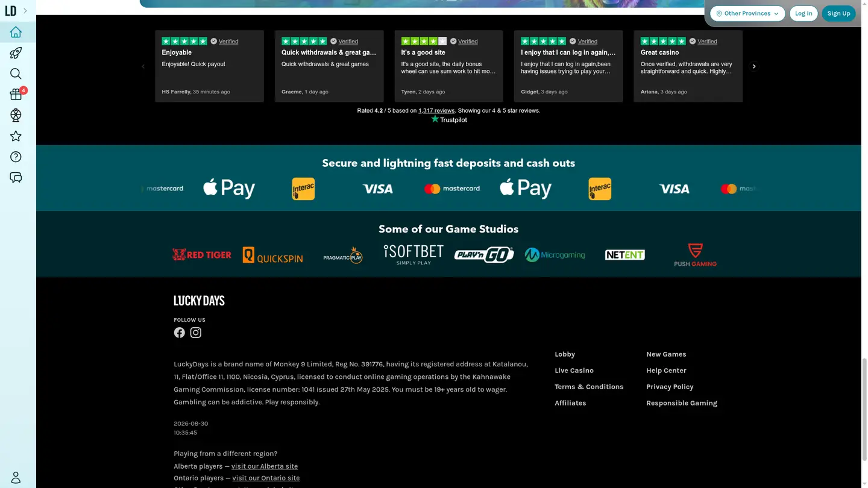The width and height of the screenshot is (868, 488).
Task: Click the Quick withdrawals & great games review title
Action: (x=329, y=52)
